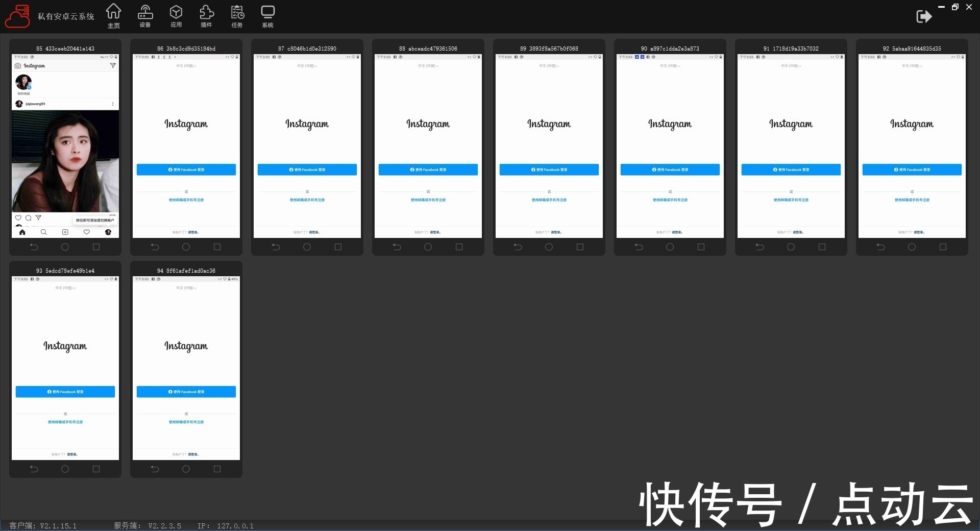
Task: Tap recents square button on device 93
Action: (x=96, y=469)
